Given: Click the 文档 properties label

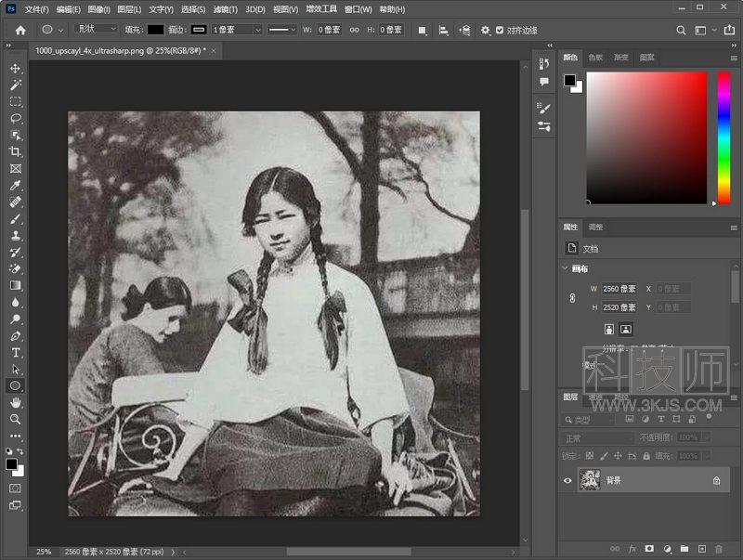Looking at the screenshot, I should (591, 249).
